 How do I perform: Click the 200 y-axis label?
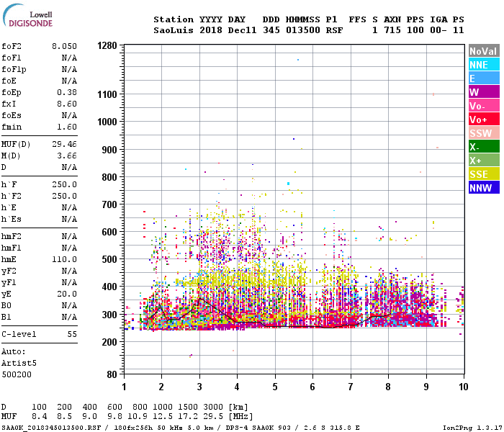pyautogui.click(x=109, y=342)
